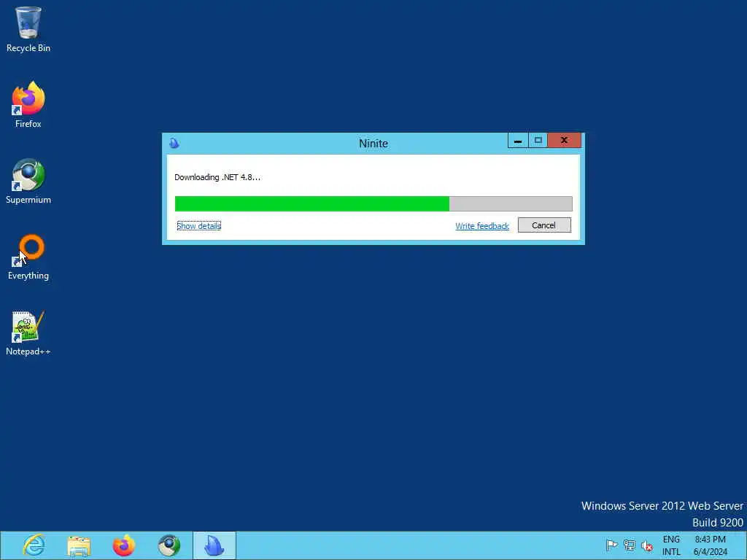Click the Ninite taskbar button
The width and height of the screenshot is (747, 560).
pyautogui.click(x=214, y=545)
